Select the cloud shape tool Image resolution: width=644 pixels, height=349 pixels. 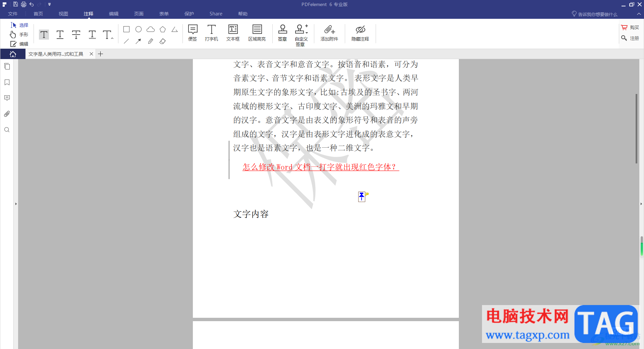(x=151, y=30)
